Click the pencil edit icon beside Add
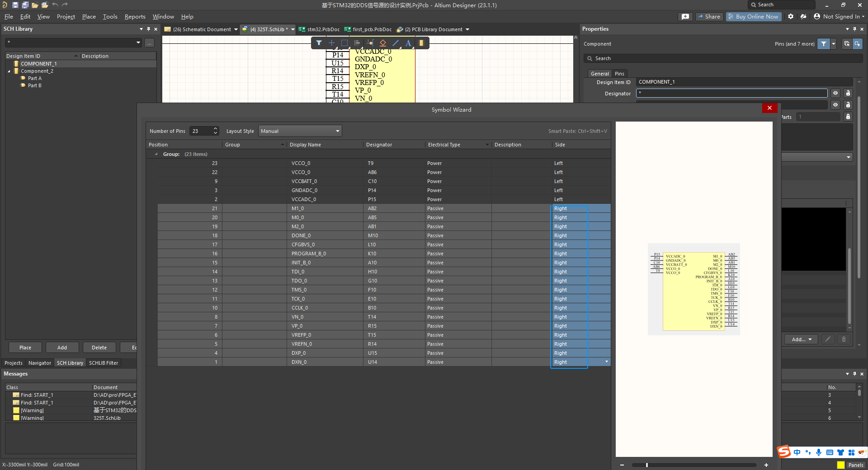Screen dimensions: 868x470 point(828,339)
